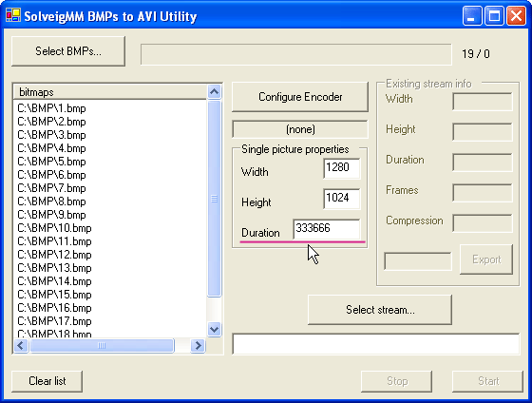Select C:\BMP\7.bmp in the list

51,188
